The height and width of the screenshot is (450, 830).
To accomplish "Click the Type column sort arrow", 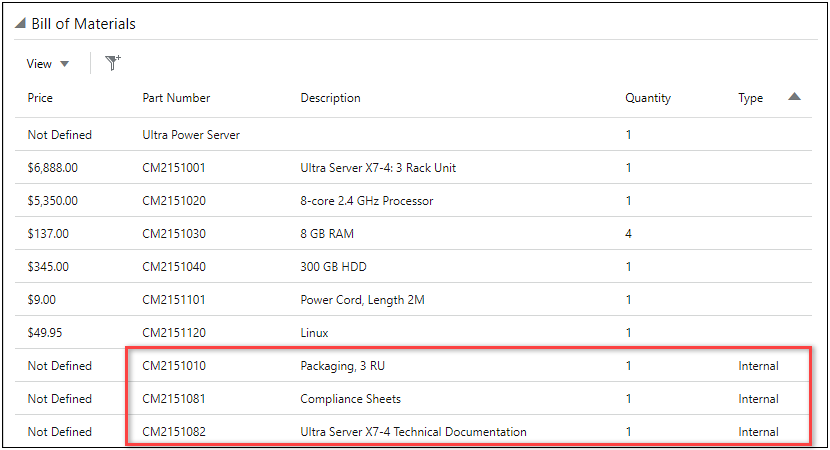I will coord(794,97).
